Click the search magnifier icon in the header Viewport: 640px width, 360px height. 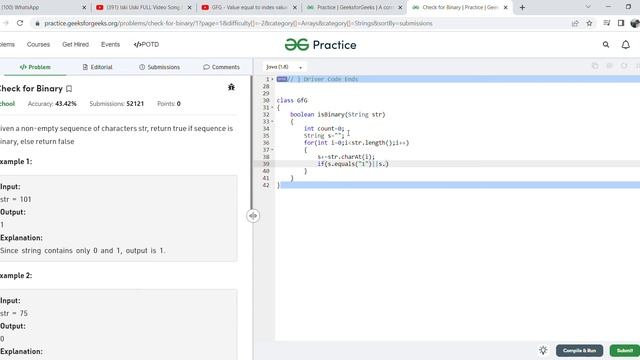pos(606,45)
